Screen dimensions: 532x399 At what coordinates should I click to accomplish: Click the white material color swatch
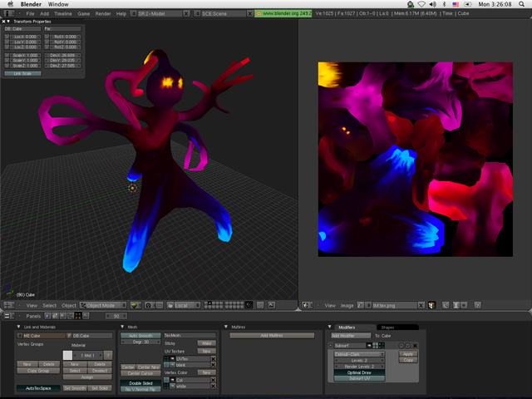[68, 355]
